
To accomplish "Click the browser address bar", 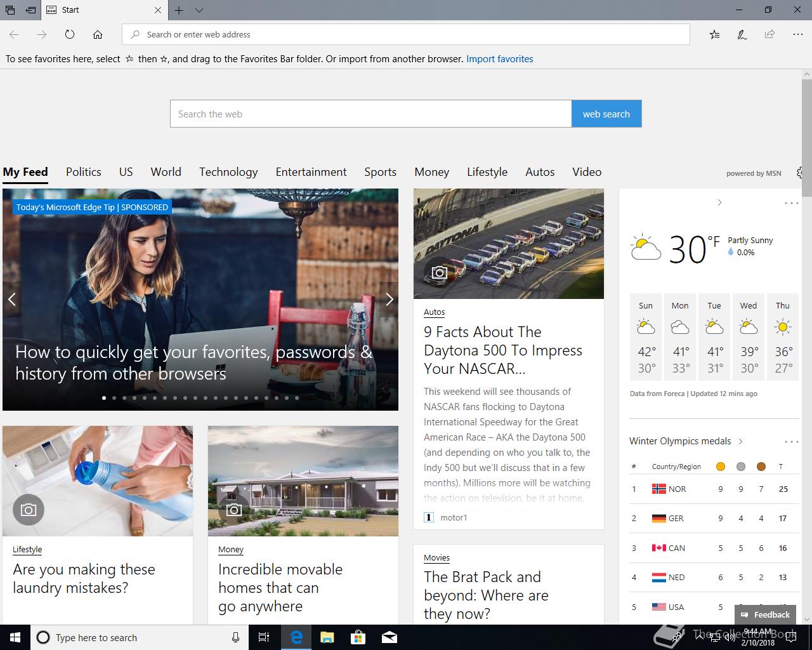I will [x=406, y=34].
